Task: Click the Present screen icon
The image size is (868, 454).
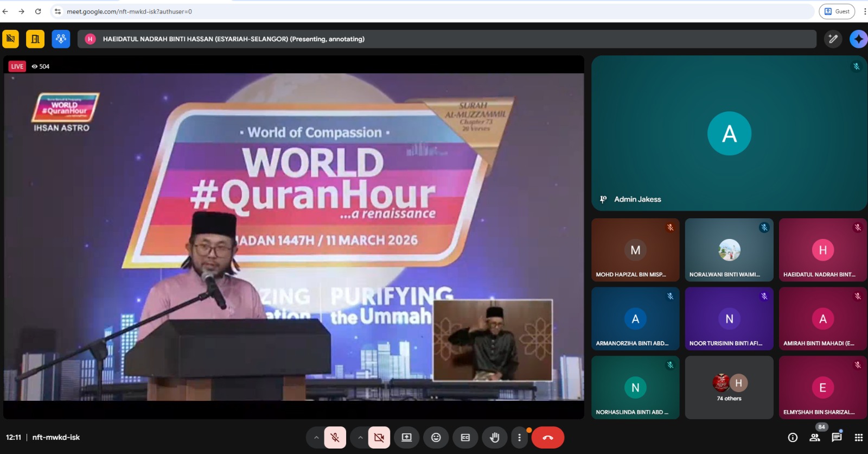Action: point(406,438)
